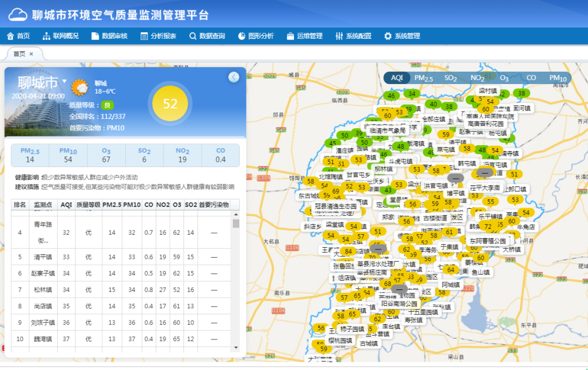Select 清平镇 row in ranking table

click(x=121, y=257)
